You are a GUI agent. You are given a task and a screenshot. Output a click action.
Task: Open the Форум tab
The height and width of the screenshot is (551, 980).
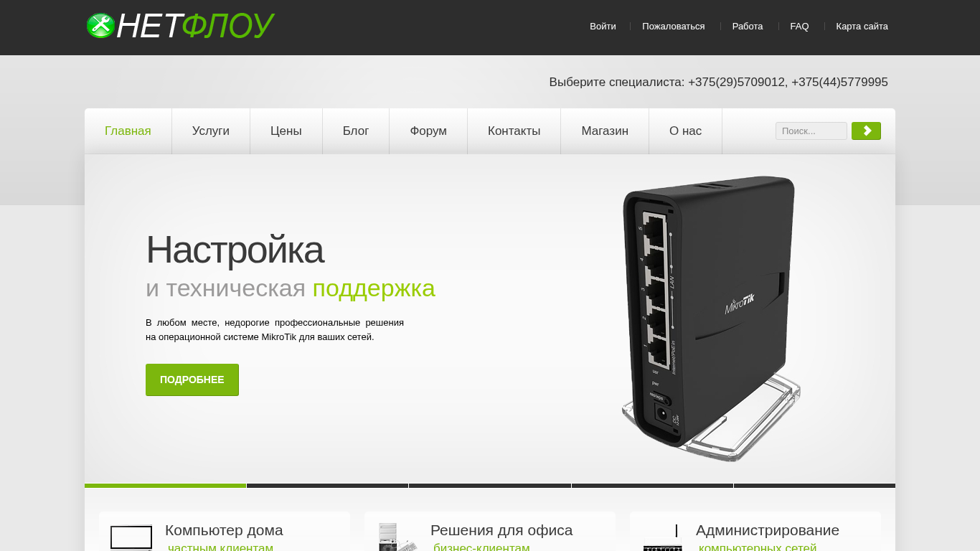pos(428,131)
